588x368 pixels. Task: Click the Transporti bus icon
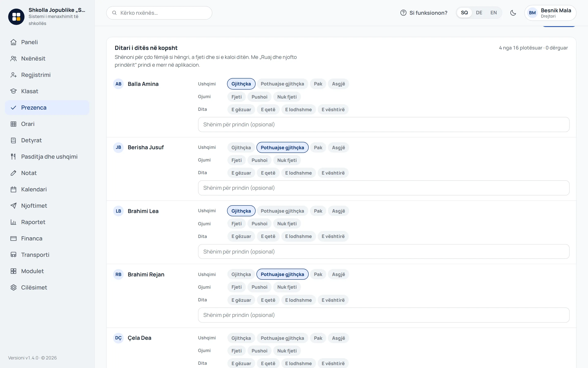[x=13, y=255]
